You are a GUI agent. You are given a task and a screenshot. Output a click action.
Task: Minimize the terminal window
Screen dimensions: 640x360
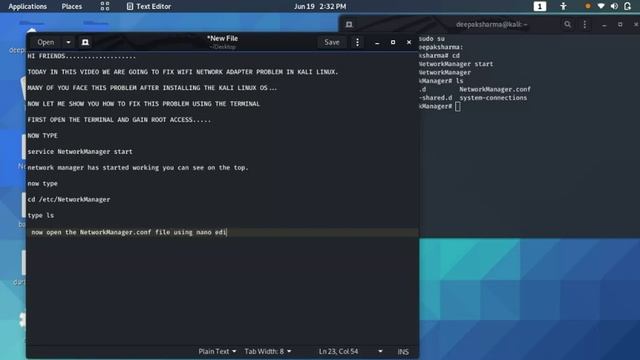[x=604, y=25]
